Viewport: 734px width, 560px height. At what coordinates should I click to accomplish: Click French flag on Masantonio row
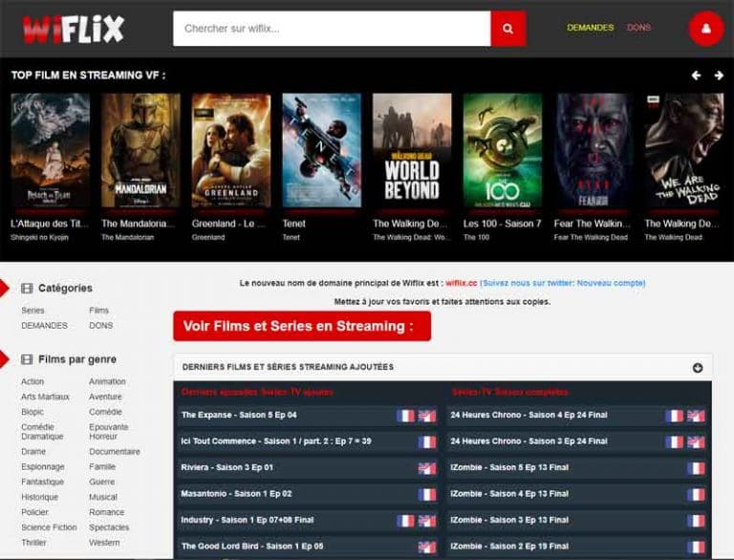[427, 494]
